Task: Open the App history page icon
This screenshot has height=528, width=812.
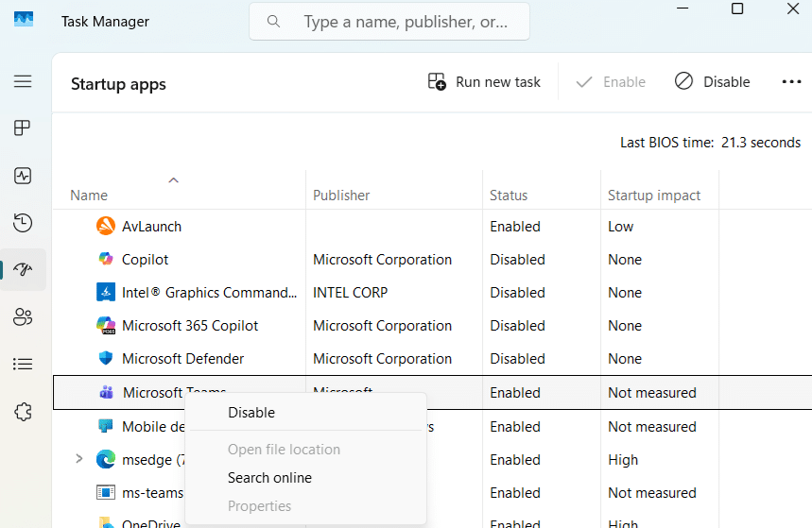Action: tap(23, 223)
